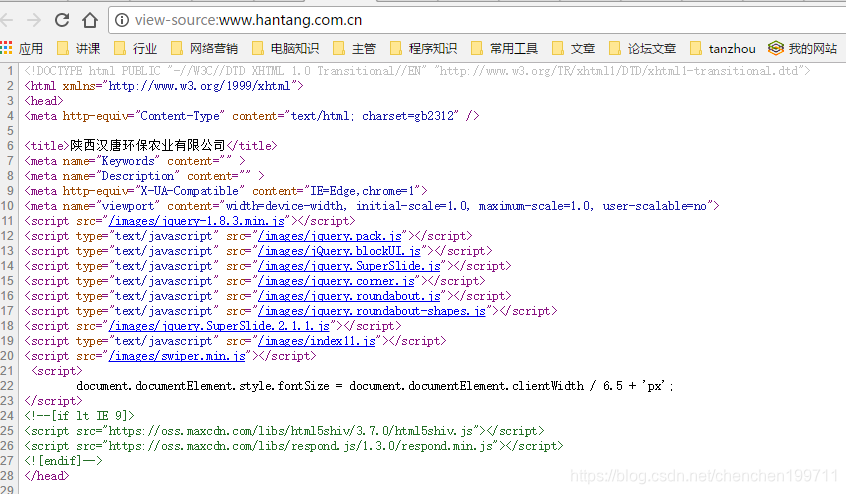The width and height of the screenshot is (846, 494).
Task: View site information icon in address bar
Action: 122,20
